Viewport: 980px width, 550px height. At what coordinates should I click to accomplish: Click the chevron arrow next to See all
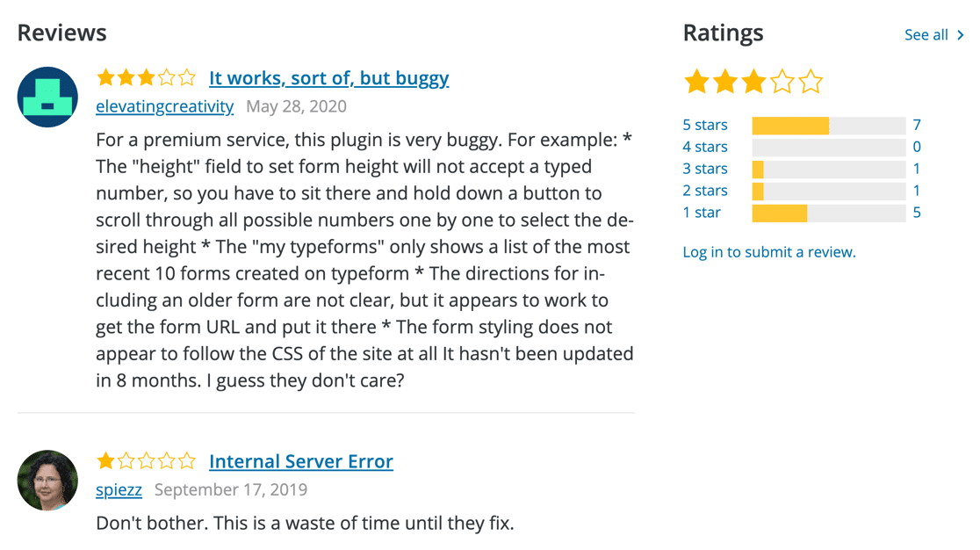coord(961,35)
